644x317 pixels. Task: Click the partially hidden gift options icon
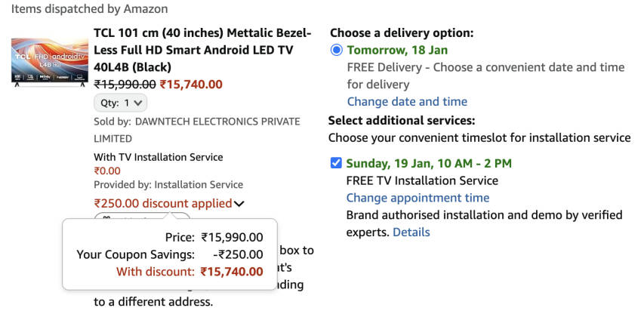click(106, 217)
